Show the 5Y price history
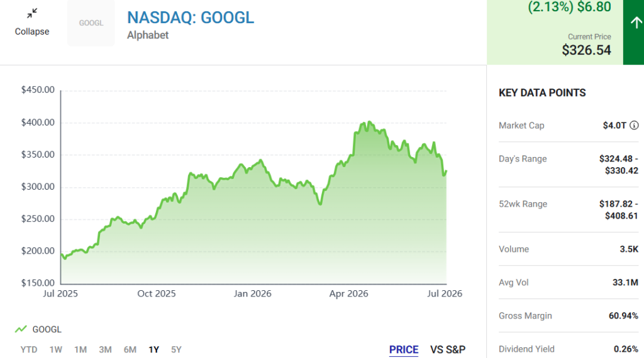Viewport: 644px width, 358px height. click(x=176, y=350)
